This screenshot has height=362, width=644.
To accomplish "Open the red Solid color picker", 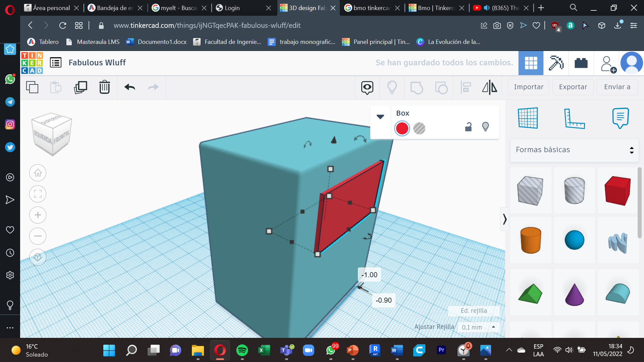I will pos(402,128).
